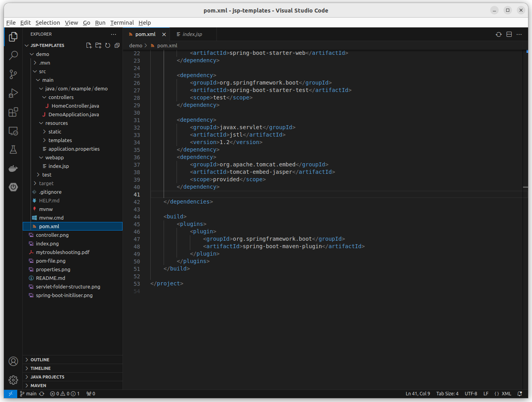The width and height of the screenshot is (532, 402).
Task: Click demo in the breadcrumb
Action: [x=136, y=46]
